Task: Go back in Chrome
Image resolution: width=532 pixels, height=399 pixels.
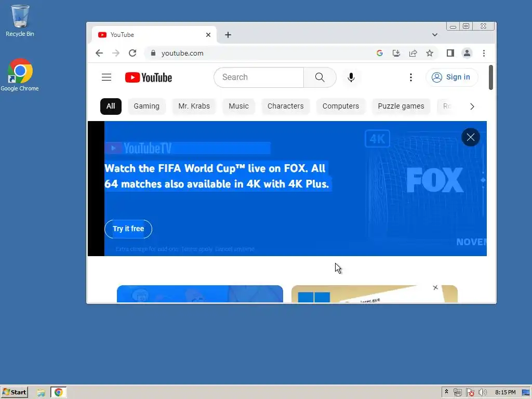Action: coord(99,54)
